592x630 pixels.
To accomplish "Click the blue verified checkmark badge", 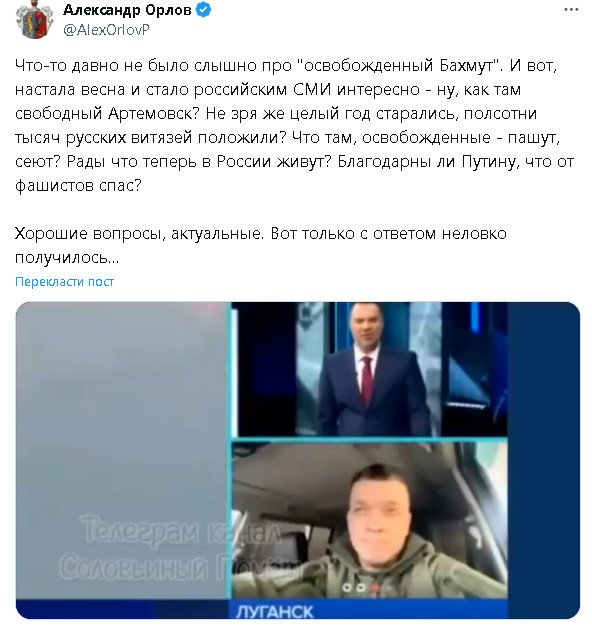I will tap(203, 10).
